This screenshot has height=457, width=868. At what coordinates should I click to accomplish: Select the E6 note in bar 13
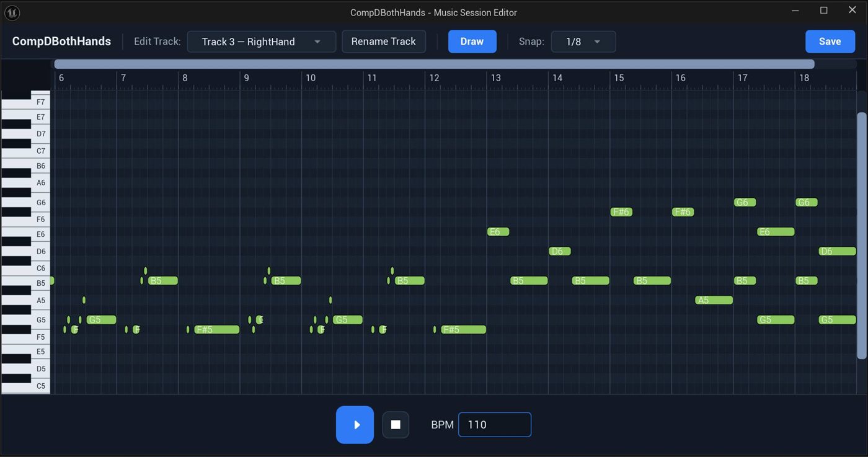pos(498,232)
